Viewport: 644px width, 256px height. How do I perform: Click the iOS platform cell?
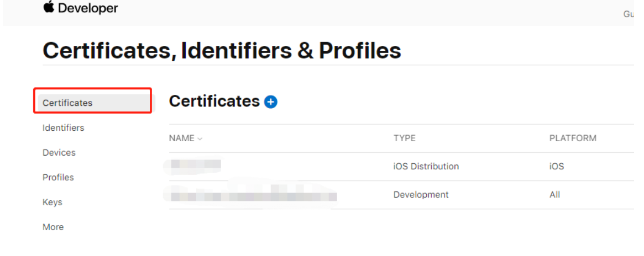coord(557,166)
